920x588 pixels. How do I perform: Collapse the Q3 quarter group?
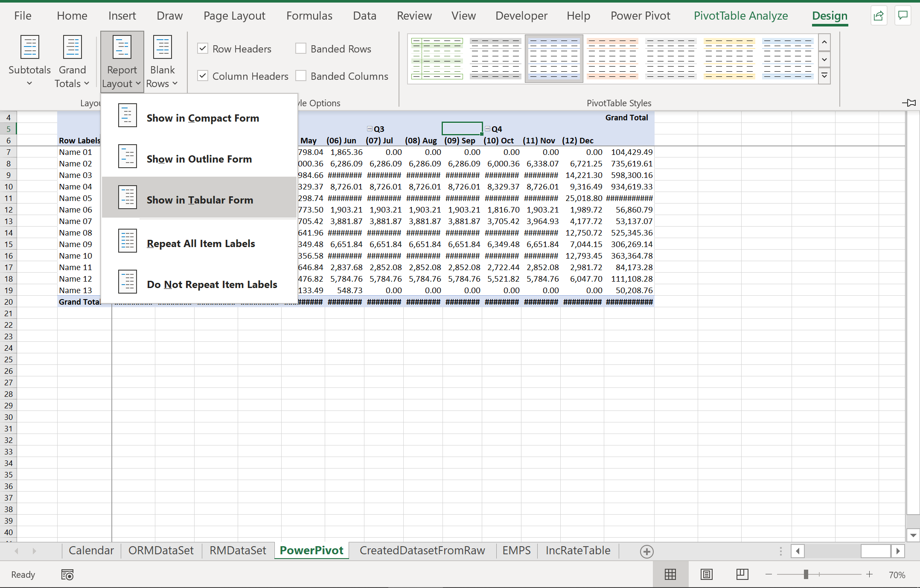pyautogui.click(x=370, y=128)
